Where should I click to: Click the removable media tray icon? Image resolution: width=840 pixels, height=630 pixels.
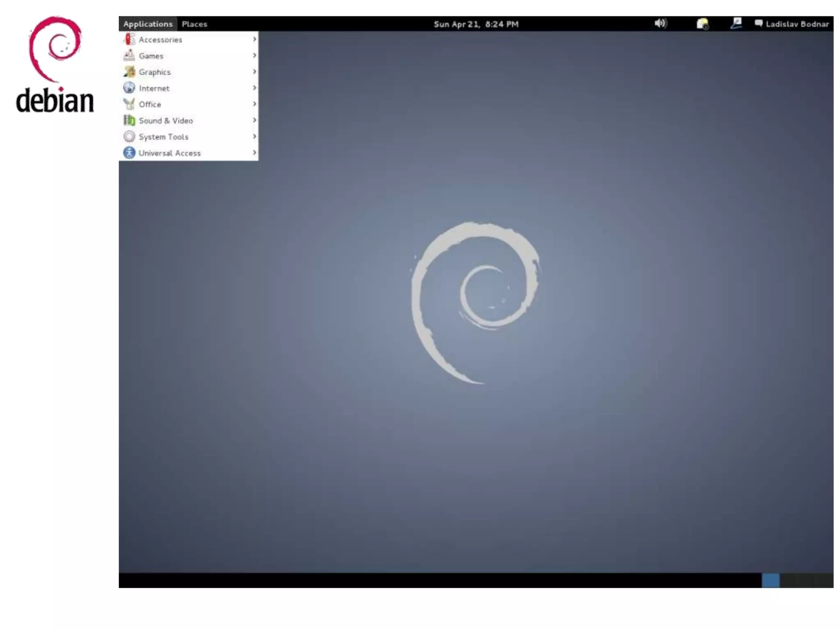(702, 24)
